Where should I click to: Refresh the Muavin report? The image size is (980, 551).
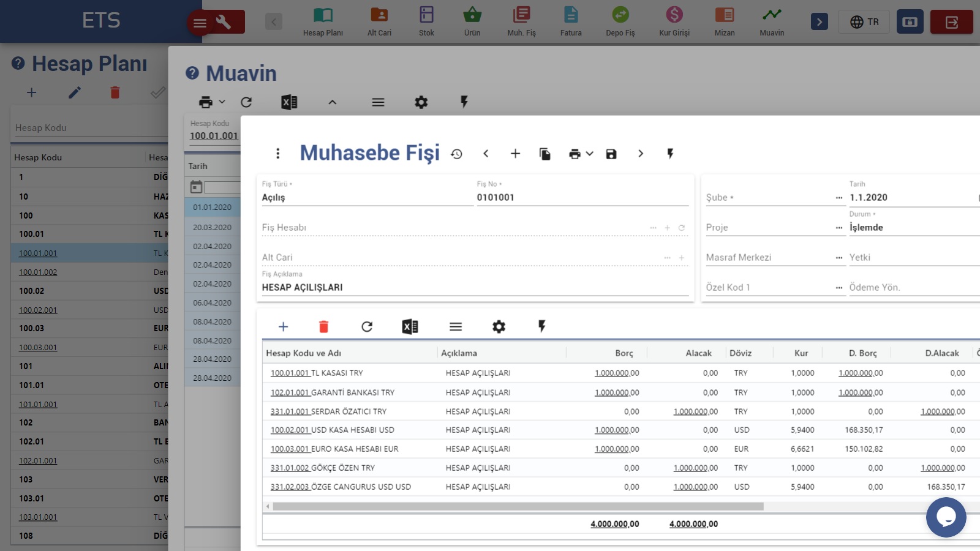click(x=246, y=102)
